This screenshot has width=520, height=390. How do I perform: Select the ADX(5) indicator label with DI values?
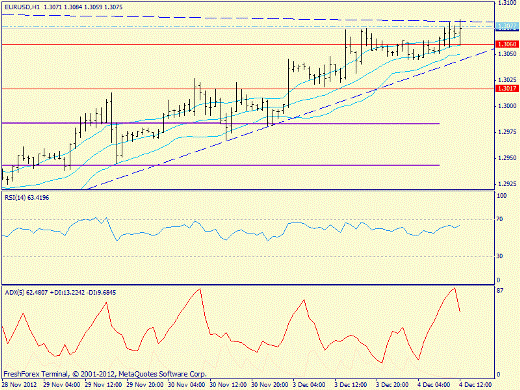(x=60, y=293)
